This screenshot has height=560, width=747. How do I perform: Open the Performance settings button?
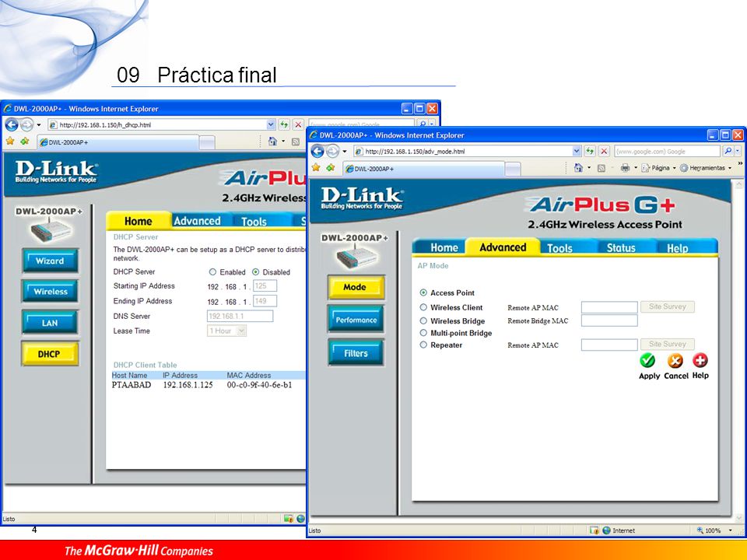[x=356, y=320]
